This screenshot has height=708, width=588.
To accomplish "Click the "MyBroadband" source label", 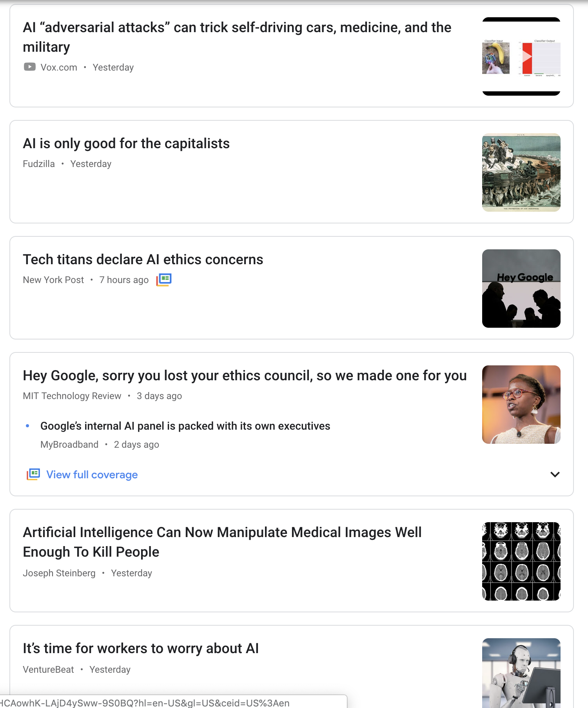I will click(69, 445).
